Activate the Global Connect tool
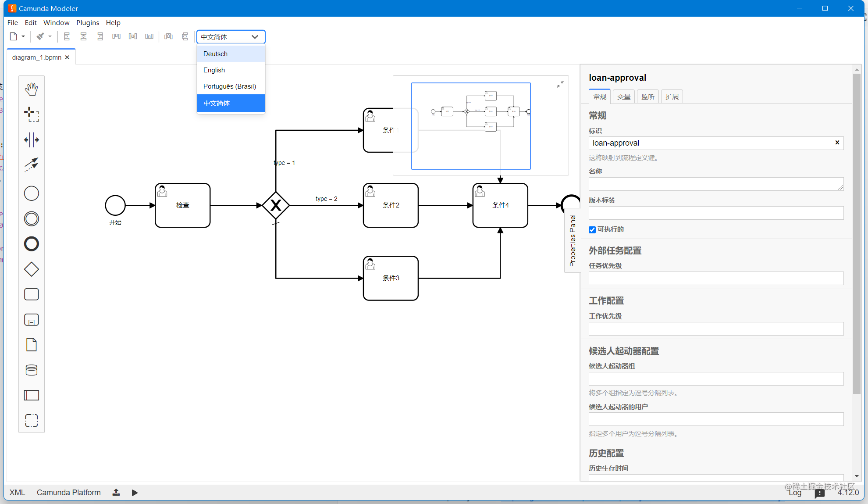Viewport: 868px width, 504px height. tap(31, 164)
